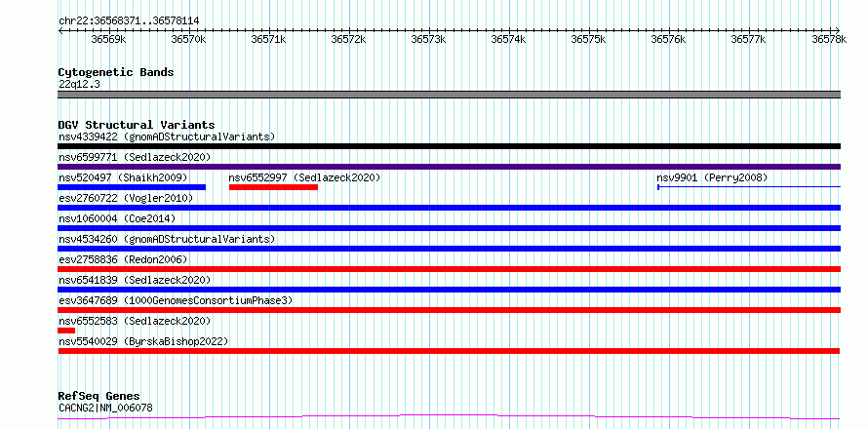Open the Cytogenetic Bands track heading
Screen dimensions: 868x429
coord(116,72)
